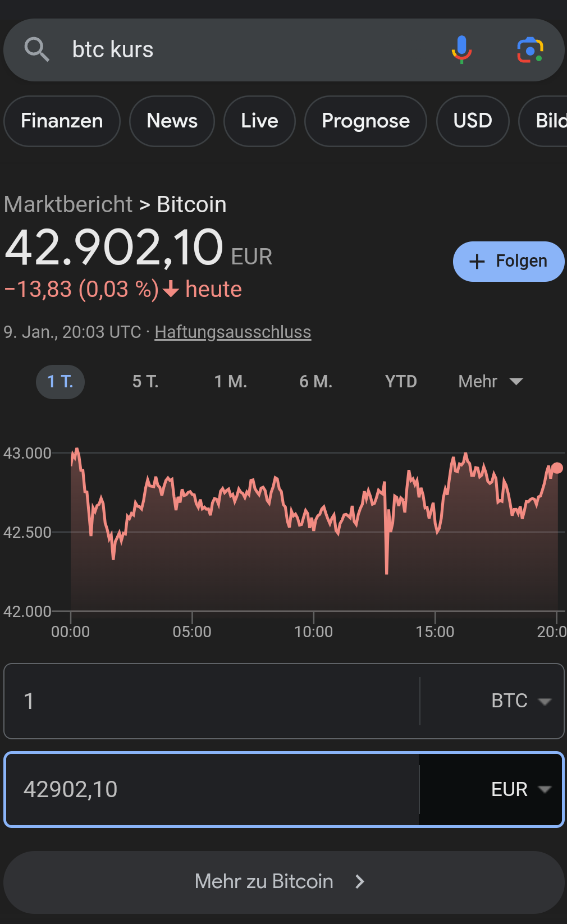This screenshot has width=567, height=924.
Task: Click the Mehr zu Bitcoin button
Action: [264, 882]
